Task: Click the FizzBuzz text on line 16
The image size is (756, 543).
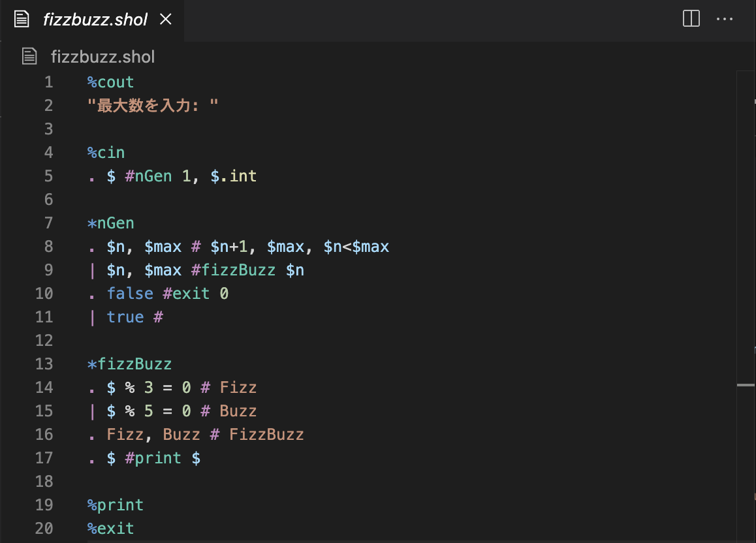Action: coord(266,434)
